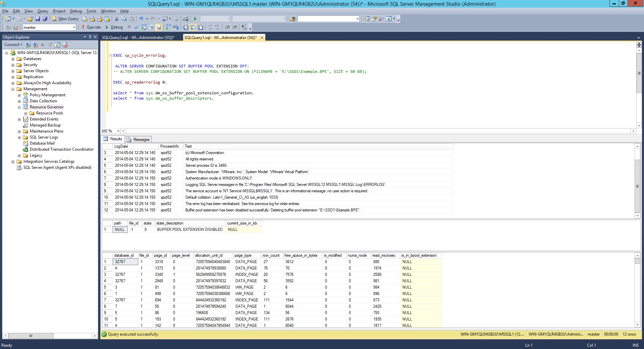Switch to the Messages tab
The width and height of the screenshot is (644, 349).
138,139
